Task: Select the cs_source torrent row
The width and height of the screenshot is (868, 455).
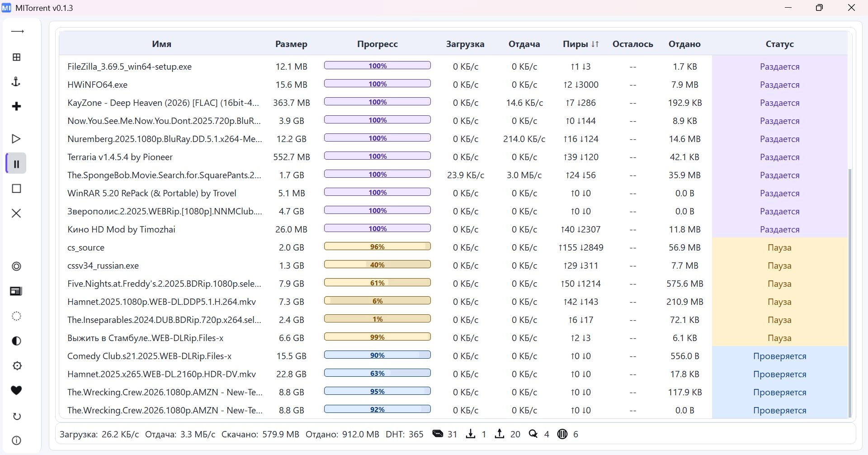Action: pyautogui.click(x=86, y=247)
